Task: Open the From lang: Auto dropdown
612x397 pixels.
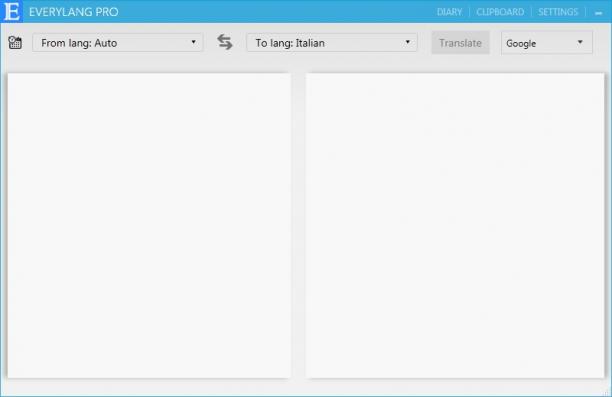Action: tap(117, 43)
